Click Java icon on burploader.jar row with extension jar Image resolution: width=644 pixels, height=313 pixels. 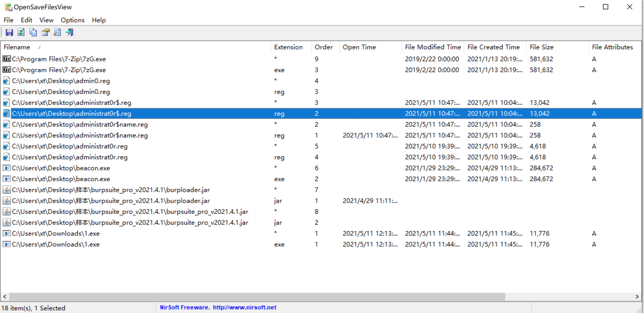pos(7,201)
